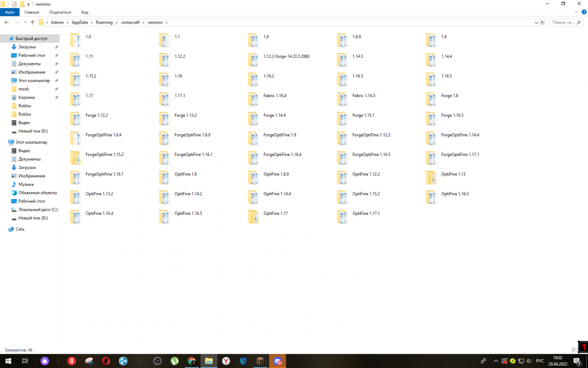Select the Forge 1.13.2 folder name

click(185, 115)
